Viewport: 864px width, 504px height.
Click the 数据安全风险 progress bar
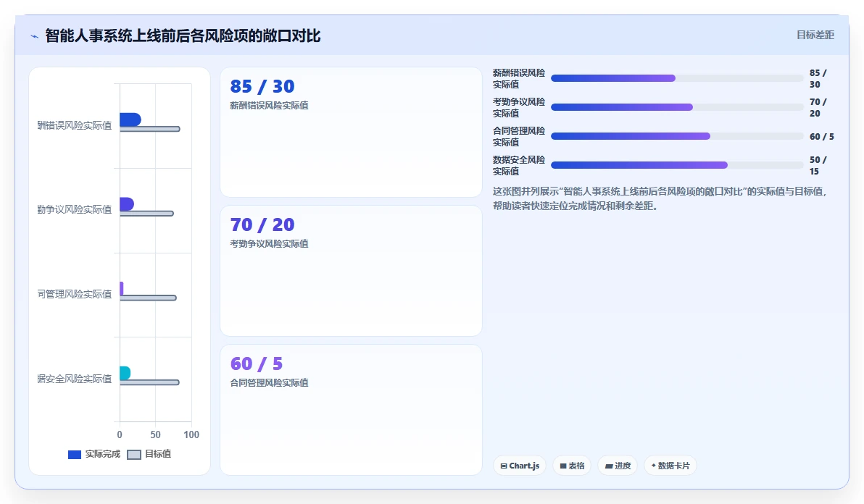[x=677, y=165]
